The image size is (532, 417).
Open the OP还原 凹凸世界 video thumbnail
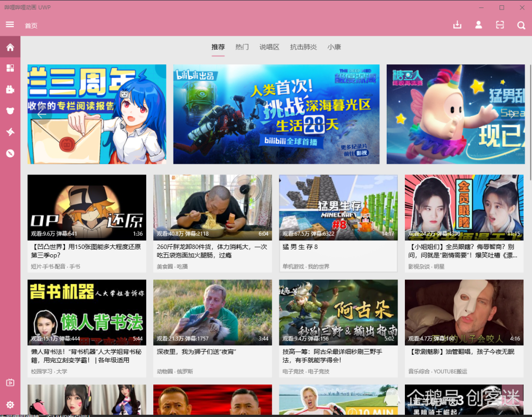(x=87, y=207)
